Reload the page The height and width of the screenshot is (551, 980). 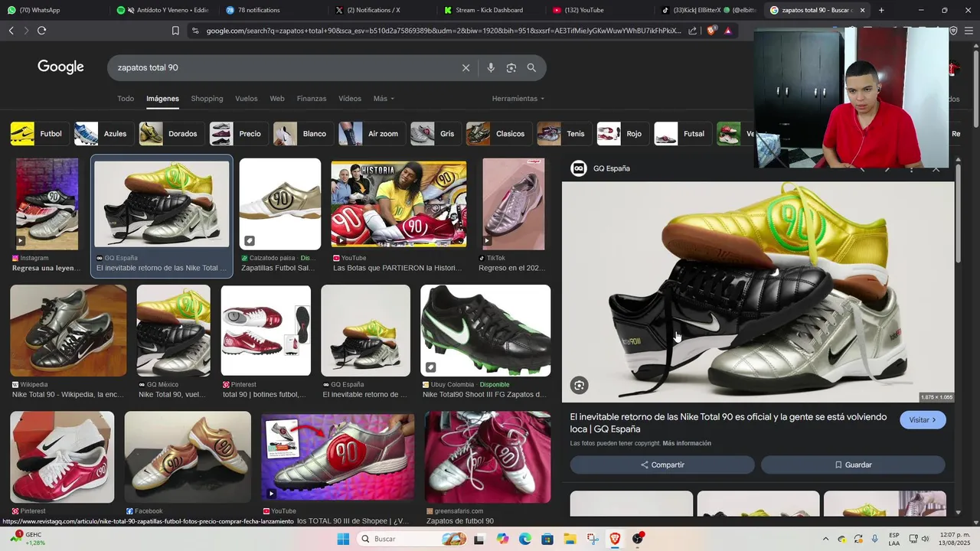click(x=41, y=31)
